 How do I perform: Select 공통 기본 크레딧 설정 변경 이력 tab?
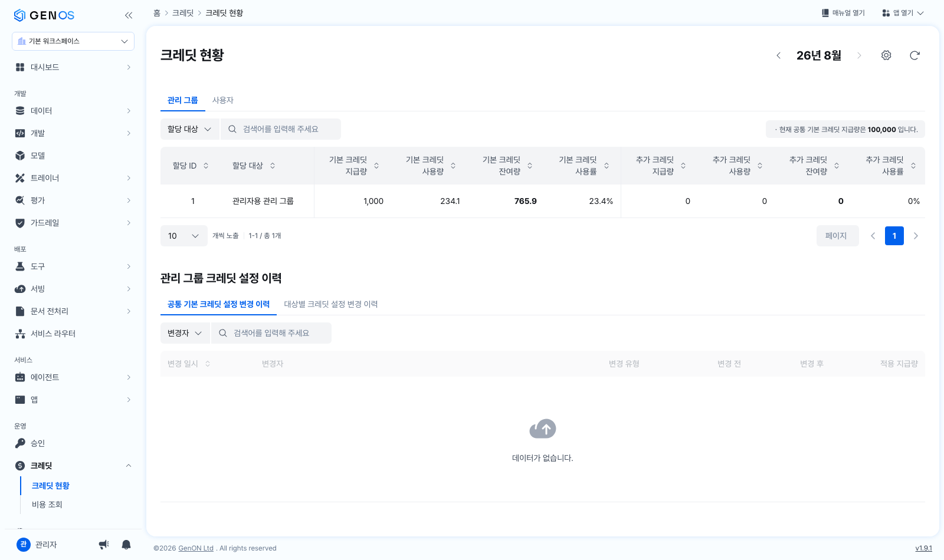218,304
